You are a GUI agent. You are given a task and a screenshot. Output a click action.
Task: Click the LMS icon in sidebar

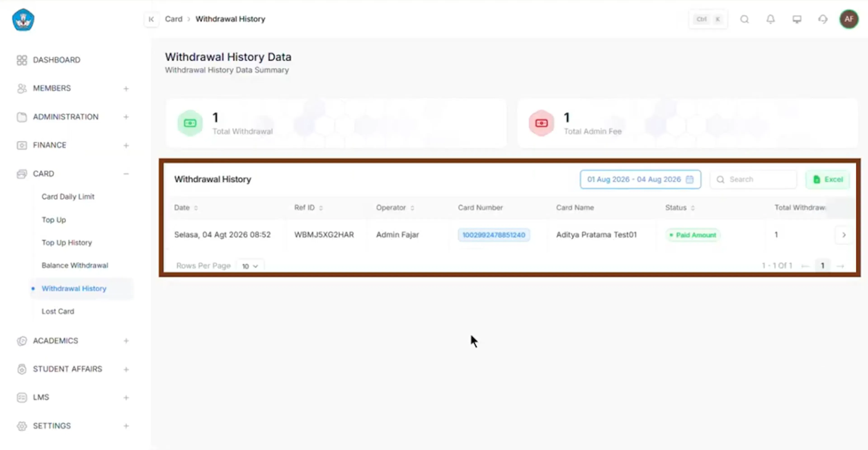click(x=21, y=397)
